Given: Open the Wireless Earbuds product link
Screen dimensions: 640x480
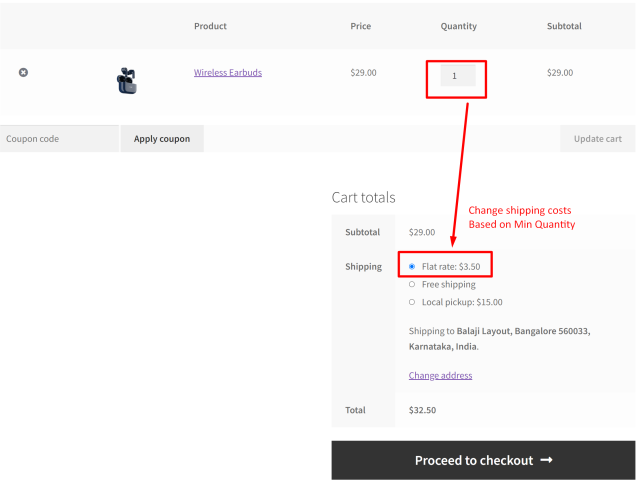Looking at the screenshot, I should pyautogui.click(x=227, y=73).
